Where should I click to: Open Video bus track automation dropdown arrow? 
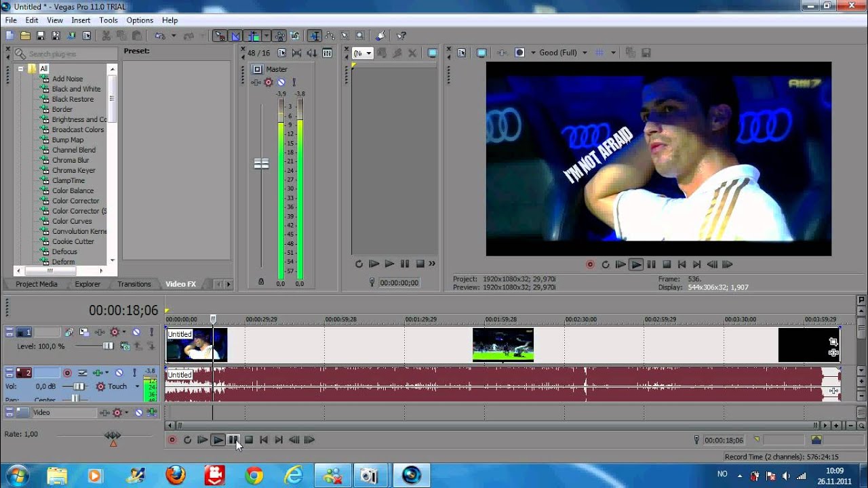pyautogui.click(x=126, y=412)
